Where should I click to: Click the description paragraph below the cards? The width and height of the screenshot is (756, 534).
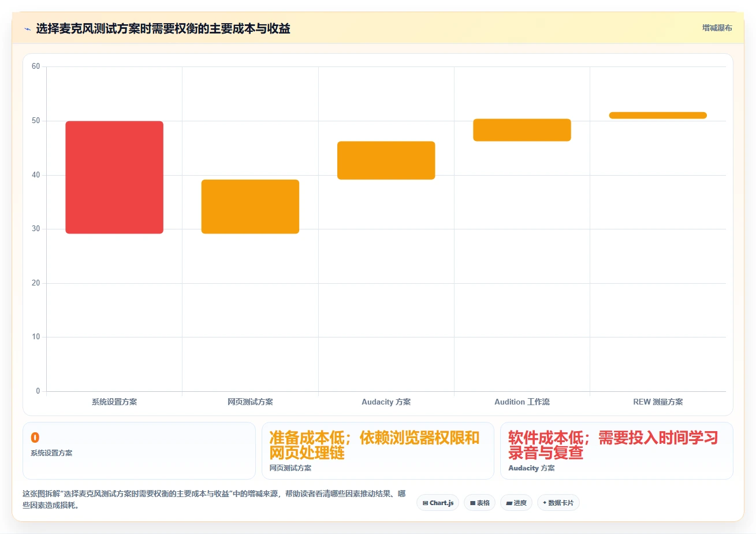[x=214, y=499]
